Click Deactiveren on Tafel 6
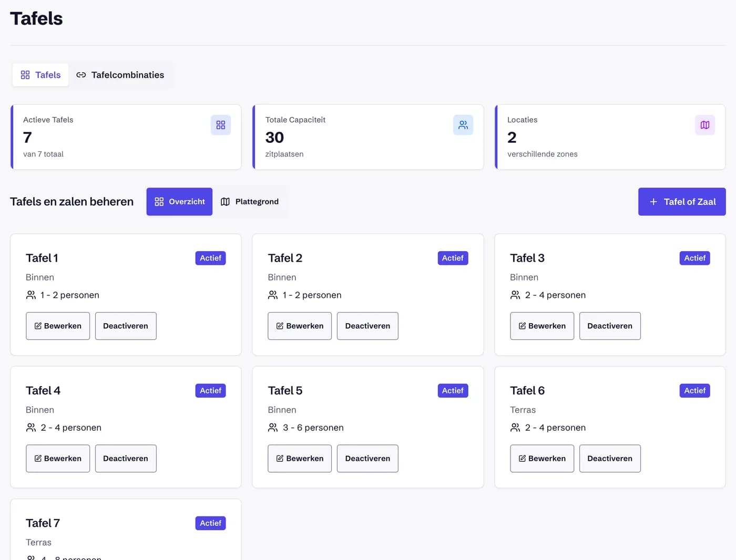736x560 pixels. (610, 458)
